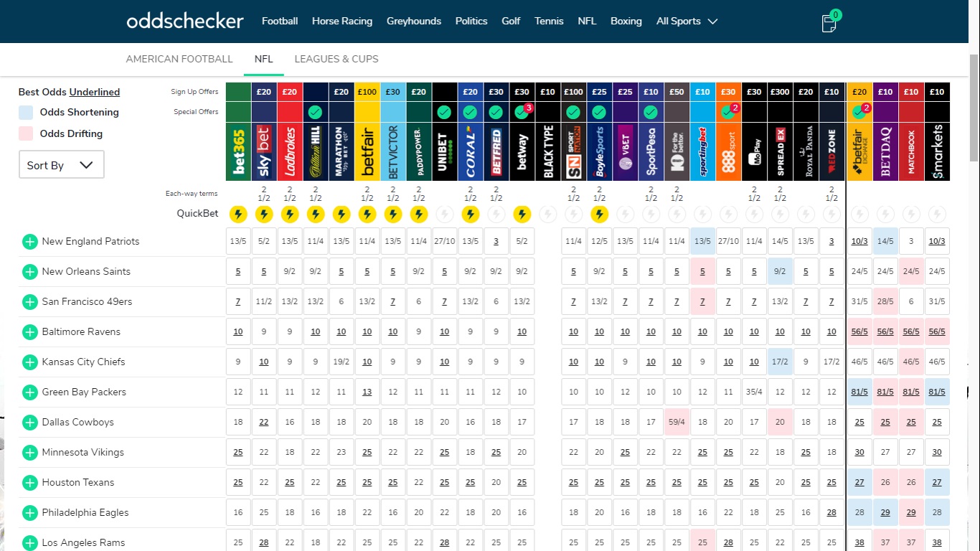Select Betfair Exchange odds 10/3 for Patriots
Viewport: 980px width, 551px height.
click(x=859, y=241)
